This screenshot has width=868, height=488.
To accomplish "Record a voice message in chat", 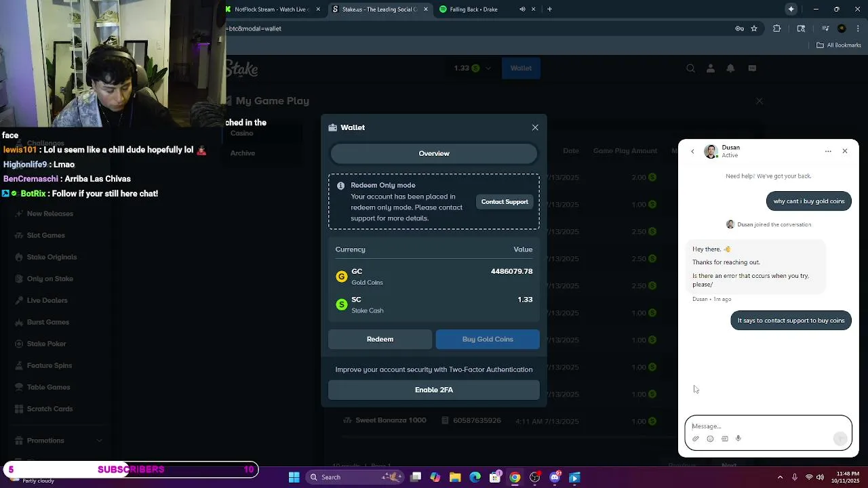I will point(738,439).
